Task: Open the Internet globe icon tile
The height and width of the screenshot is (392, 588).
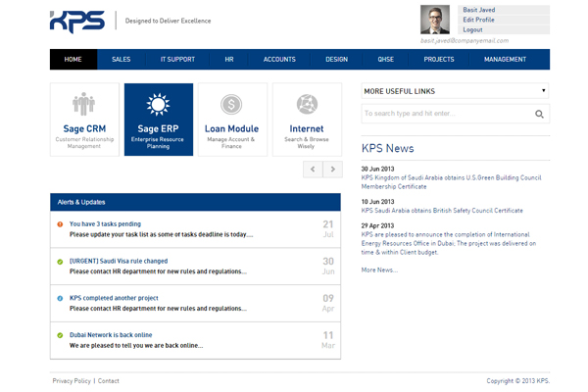Action: click(x=307, y=120)
